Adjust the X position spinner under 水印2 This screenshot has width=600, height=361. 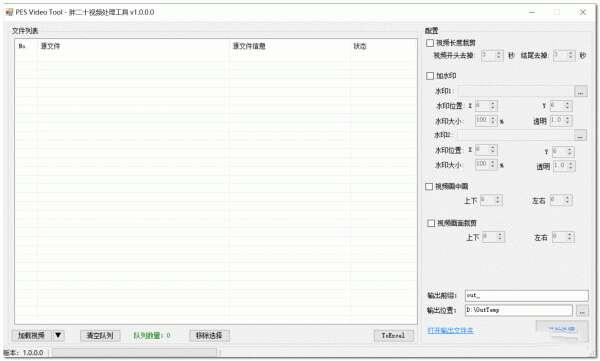click(x=486, y=150)
